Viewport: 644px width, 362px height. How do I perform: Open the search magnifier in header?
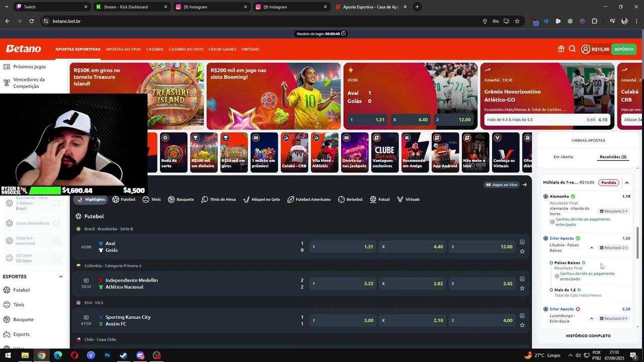572,49
